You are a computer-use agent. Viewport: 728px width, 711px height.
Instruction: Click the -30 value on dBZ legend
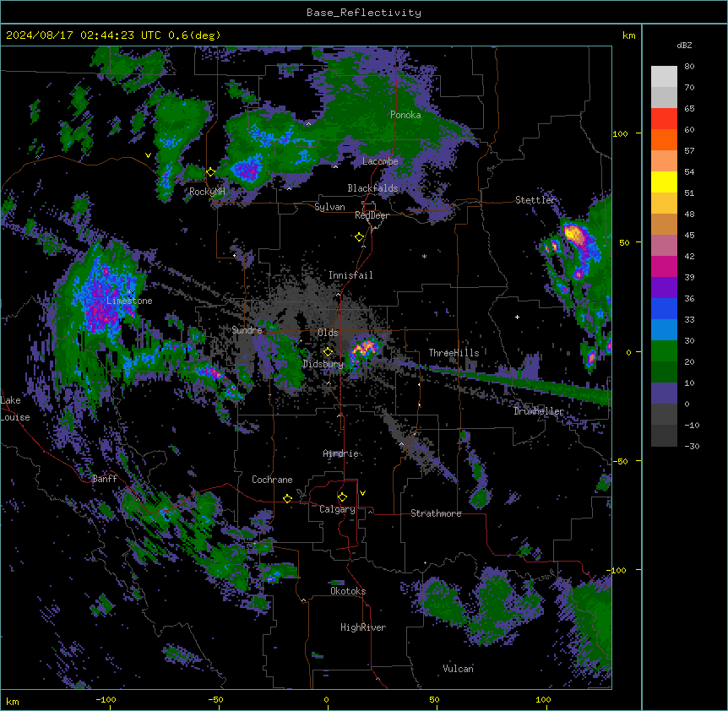click(x=692, y=447)
